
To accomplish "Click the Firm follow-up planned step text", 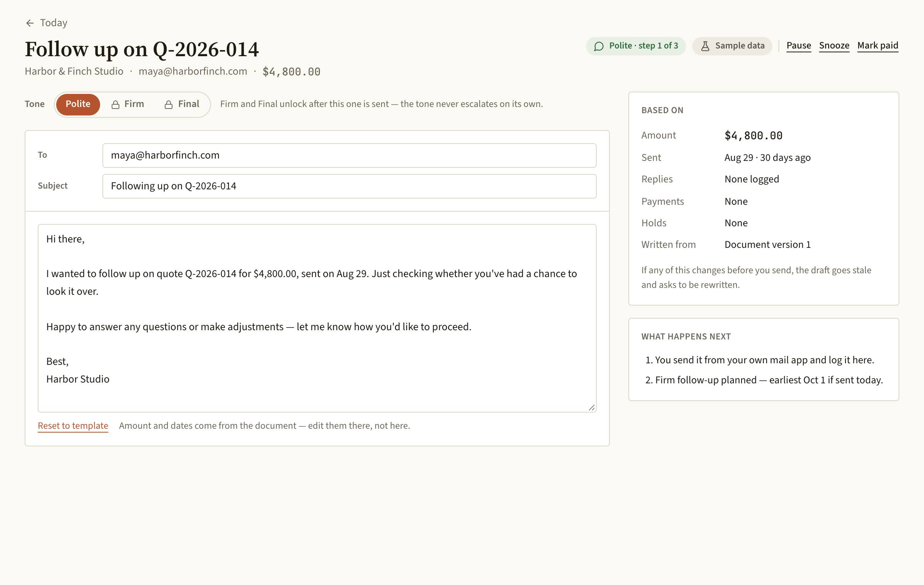I will point(769,380).
